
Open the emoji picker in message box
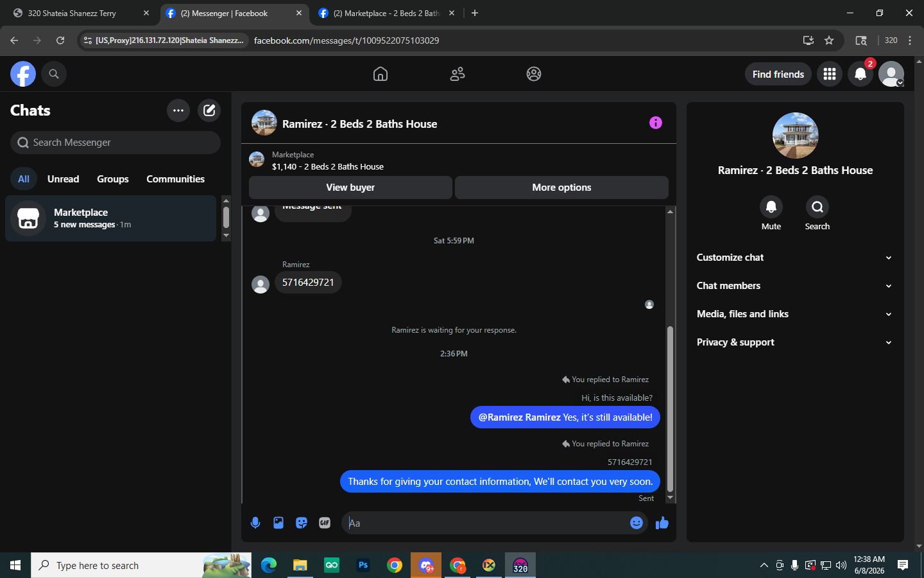click(637, 523)
